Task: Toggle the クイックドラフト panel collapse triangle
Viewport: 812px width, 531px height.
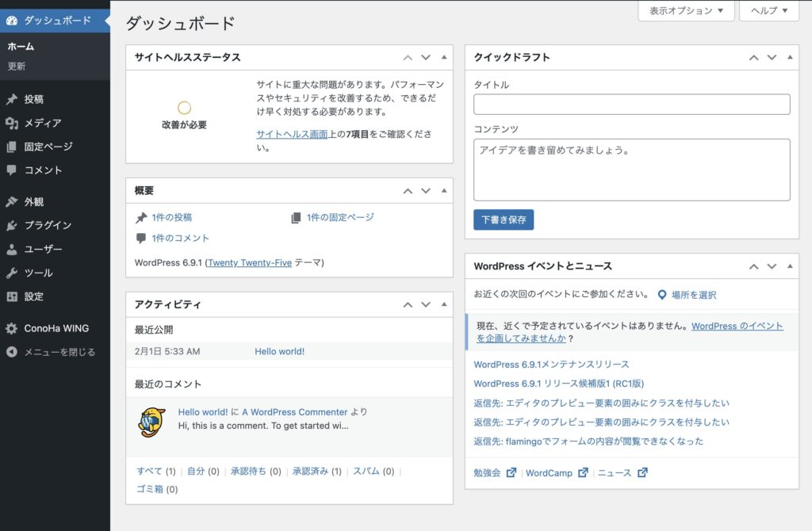Action: tap(790, 58)
